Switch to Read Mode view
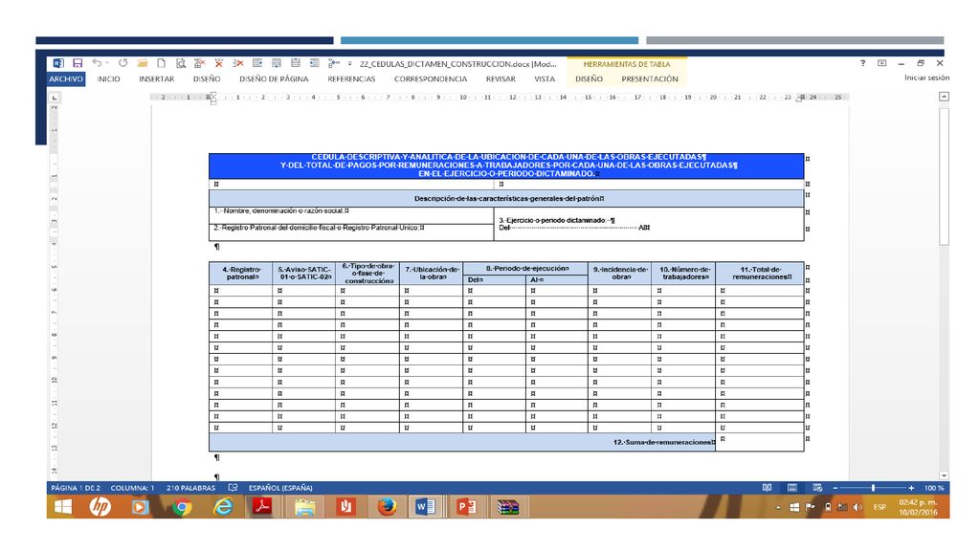Image resolution: width=980 pixels, height=551 pixels. click(x=767, y=488)
